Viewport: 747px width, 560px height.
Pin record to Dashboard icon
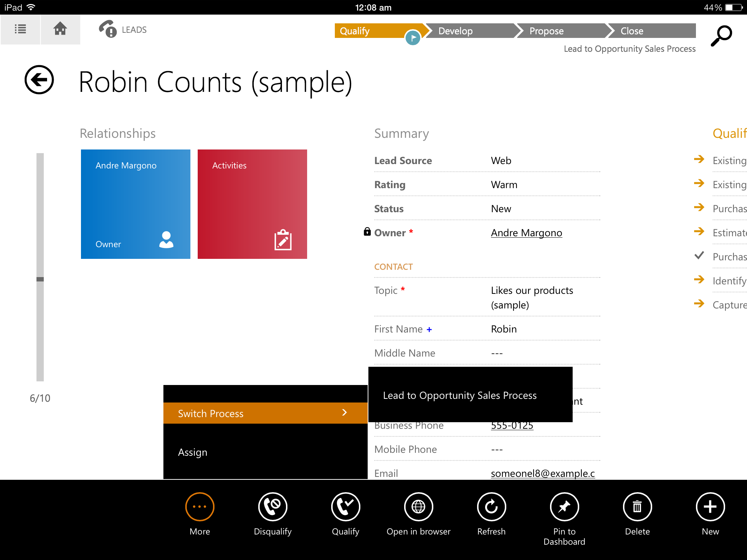point(564,506)
